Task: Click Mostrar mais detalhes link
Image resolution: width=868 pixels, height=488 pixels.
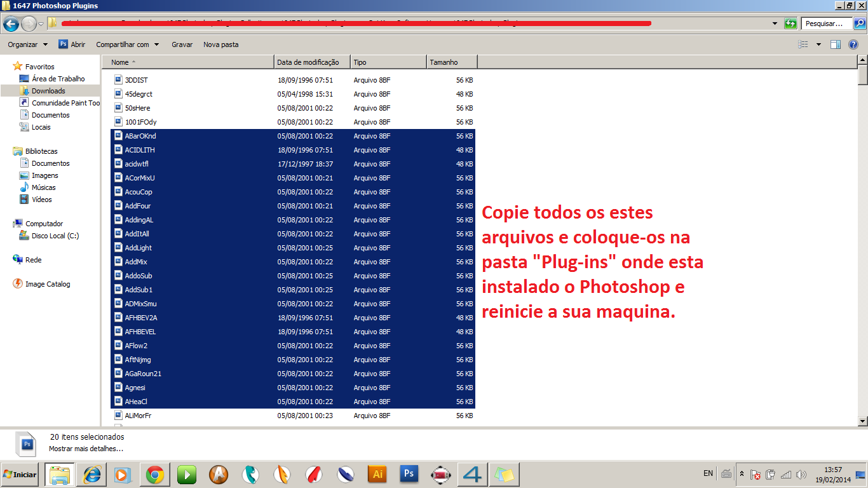Action: (x=86, y=449)
